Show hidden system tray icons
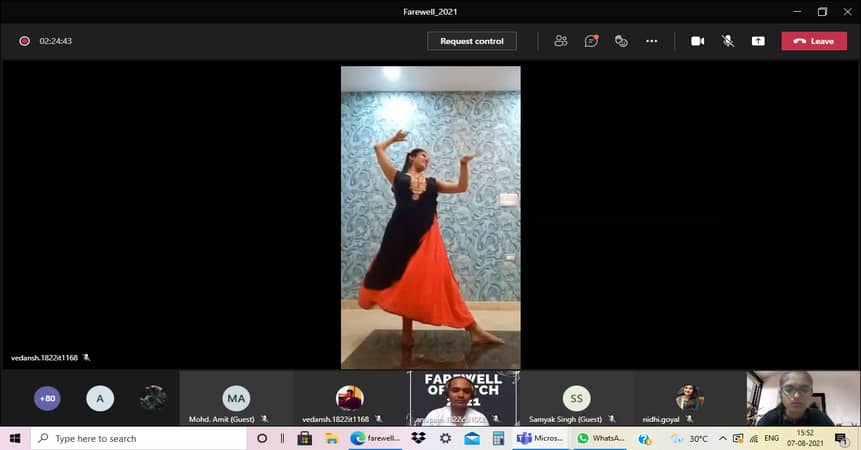Image resolution: width=861 pixels, height=450 pixels. coord(722,439)
